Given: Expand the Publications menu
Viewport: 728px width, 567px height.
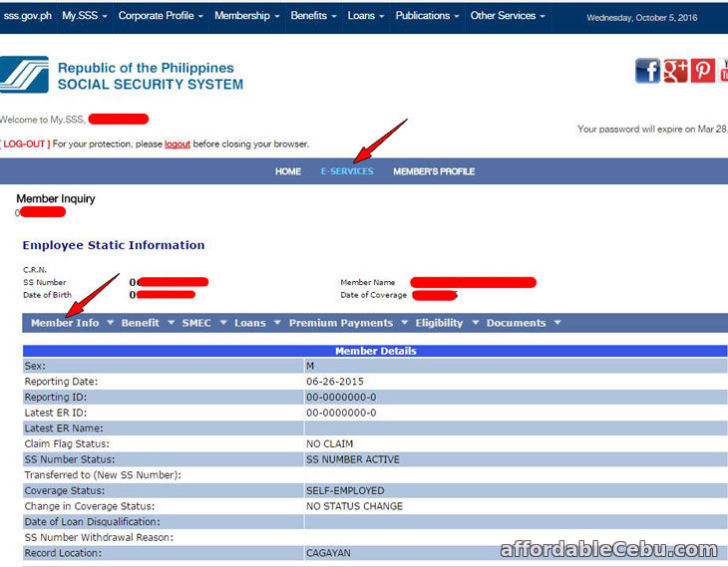Looking at the screenshot, I should (427, 16).
